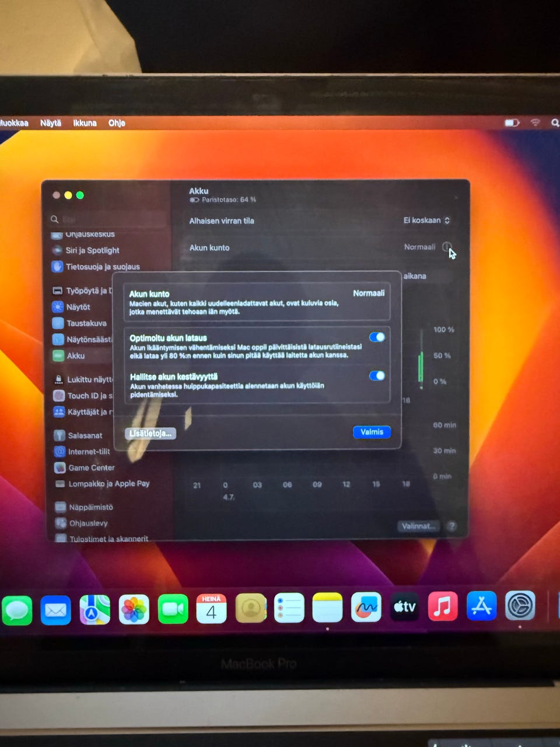Click the Akun kunto info icon
This screenshot has height=747, width=560.
coord(446,246)
